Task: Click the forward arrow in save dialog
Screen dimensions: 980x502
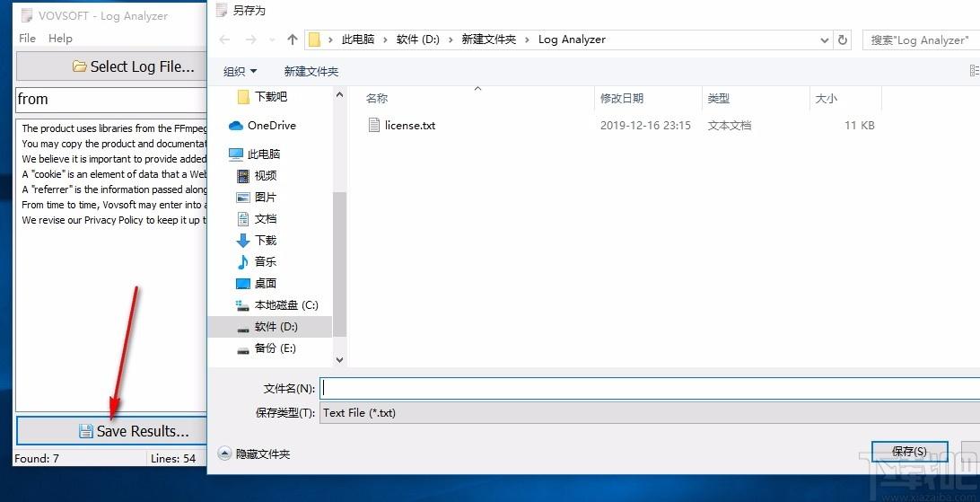Action: [x=250, y=40]
